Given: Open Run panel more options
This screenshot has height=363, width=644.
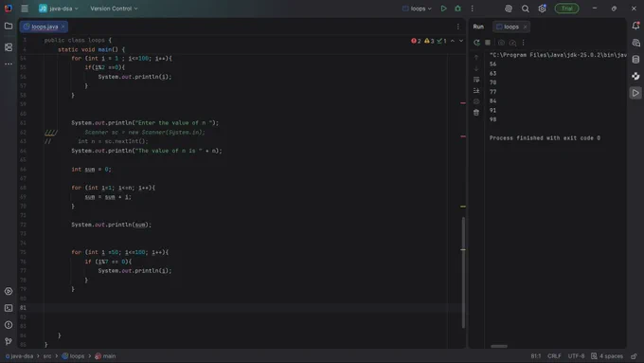Looking at the screenshot, I should (x=523, y=43).
